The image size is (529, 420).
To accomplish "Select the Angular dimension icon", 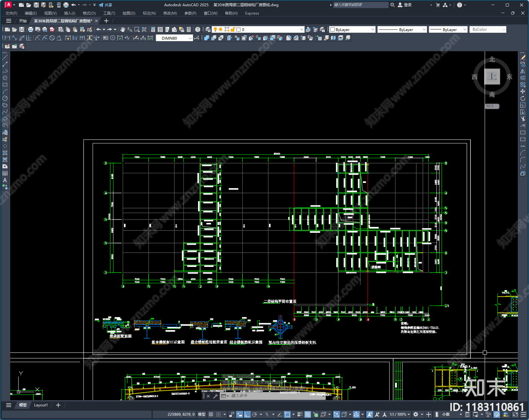I will click(x=59, y=38).
